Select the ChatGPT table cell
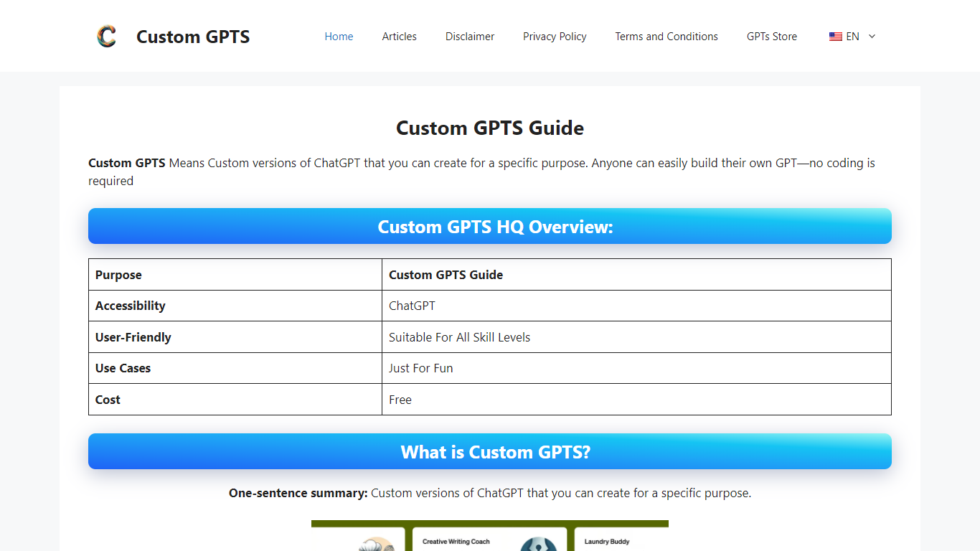This screenshot has width=980, height=551. pos(636,306)
